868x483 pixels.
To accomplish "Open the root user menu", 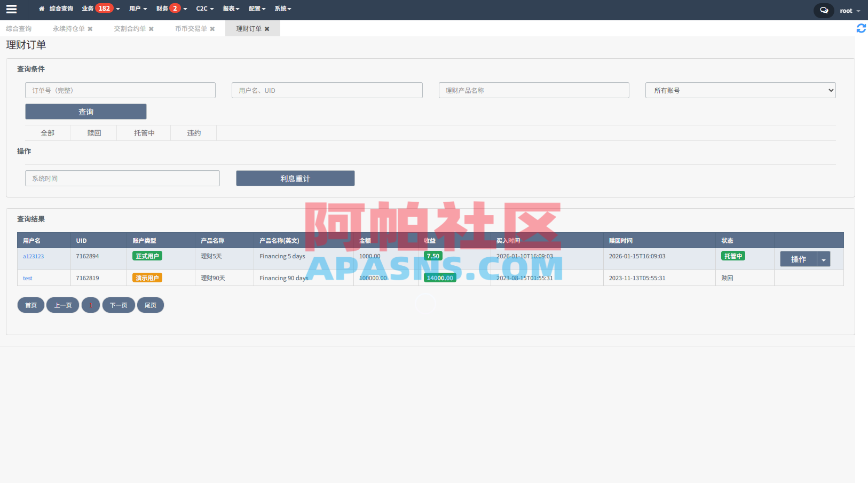I will [849, 11].
